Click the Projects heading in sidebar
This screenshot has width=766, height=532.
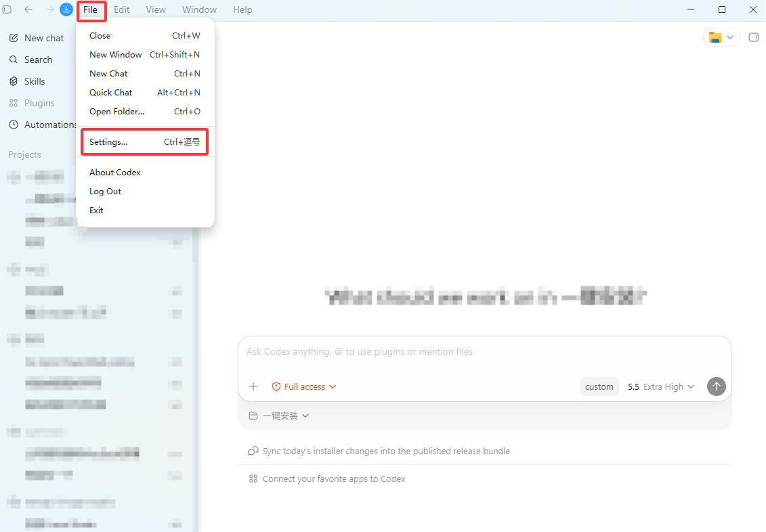(24, 155)
